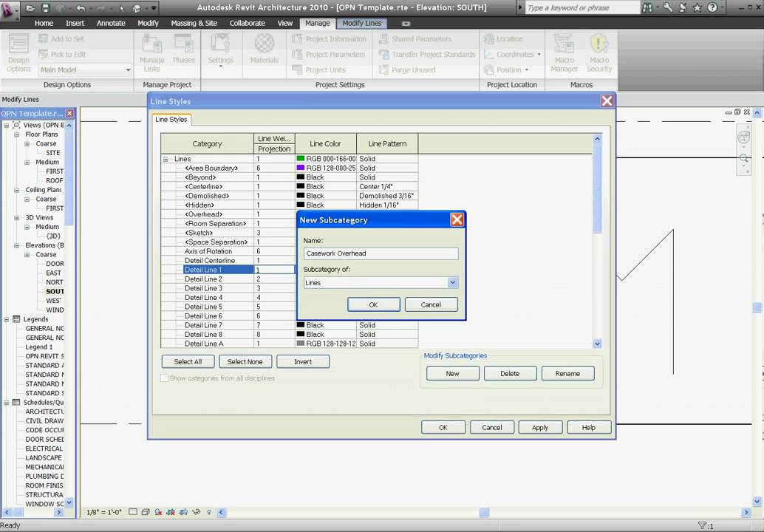
Task: Click the Save icon in quick access toolbar
Action: 45,8
